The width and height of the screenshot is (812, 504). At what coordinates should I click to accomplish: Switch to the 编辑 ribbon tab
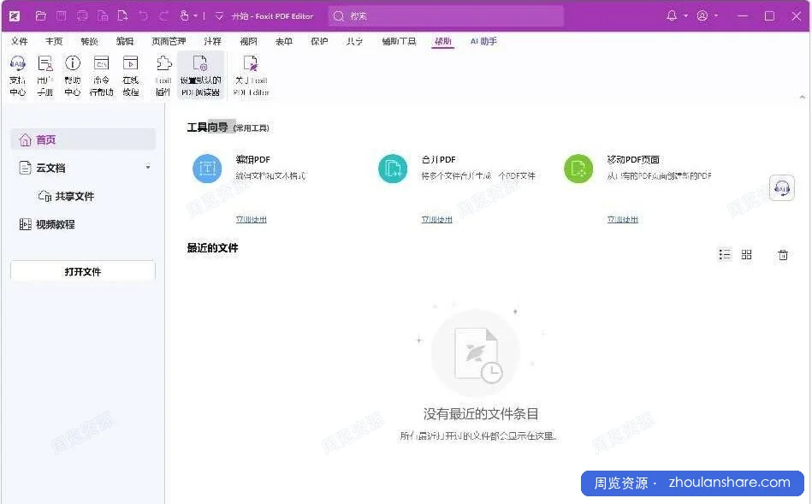tap(125, 41)
